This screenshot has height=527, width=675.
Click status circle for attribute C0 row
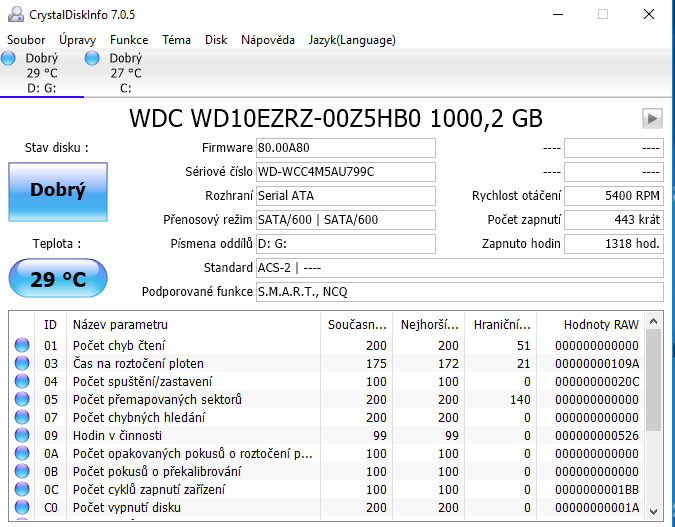point(22,508)
